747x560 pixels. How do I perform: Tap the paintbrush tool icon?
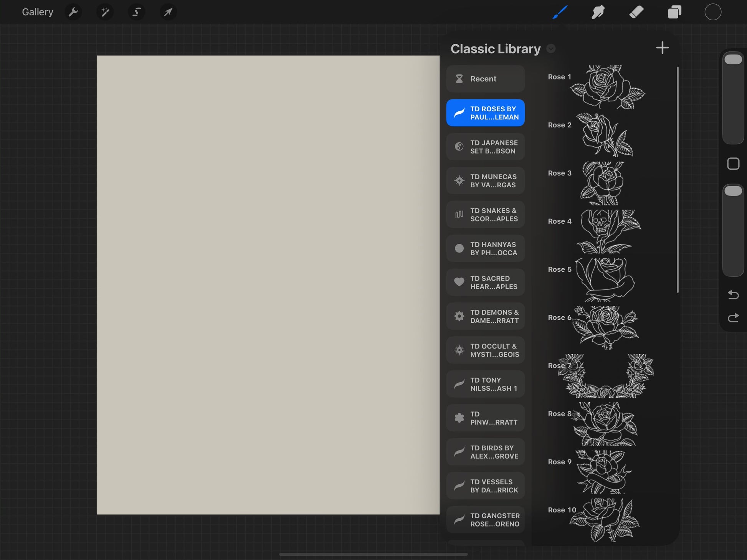pos(560,12)
